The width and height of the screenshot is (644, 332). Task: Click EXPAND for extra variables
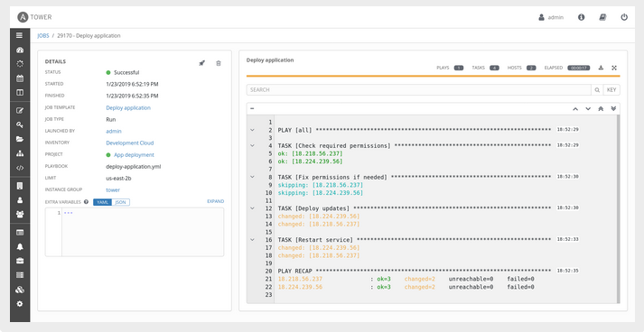[216, 201]
